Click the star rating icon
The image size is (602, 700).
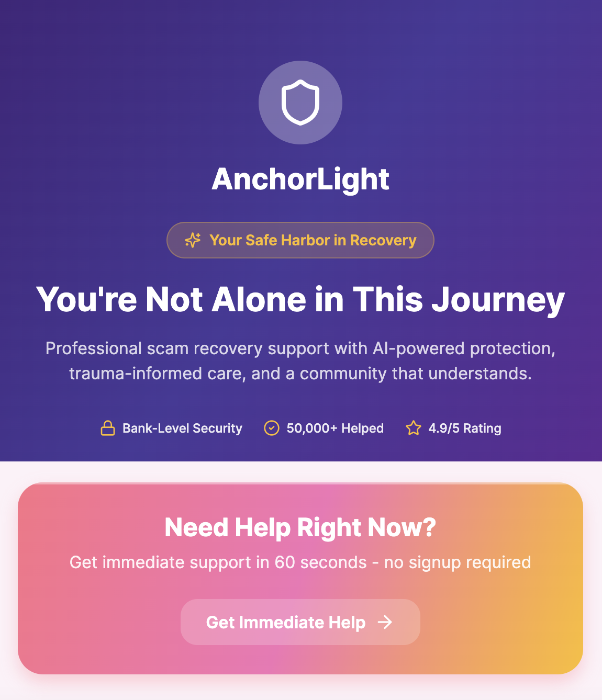coord(414,428)
